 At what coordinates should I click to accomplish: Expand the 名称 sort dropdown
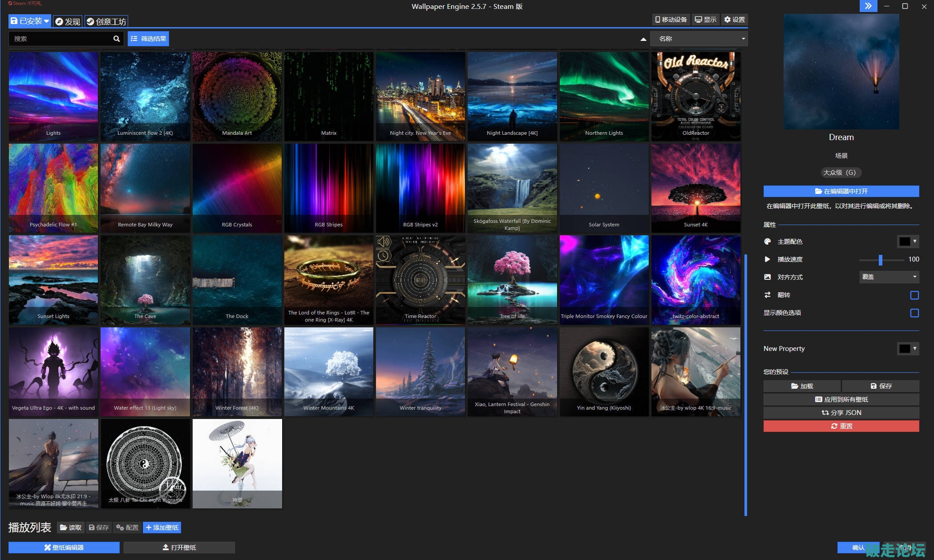click(699, 39)
